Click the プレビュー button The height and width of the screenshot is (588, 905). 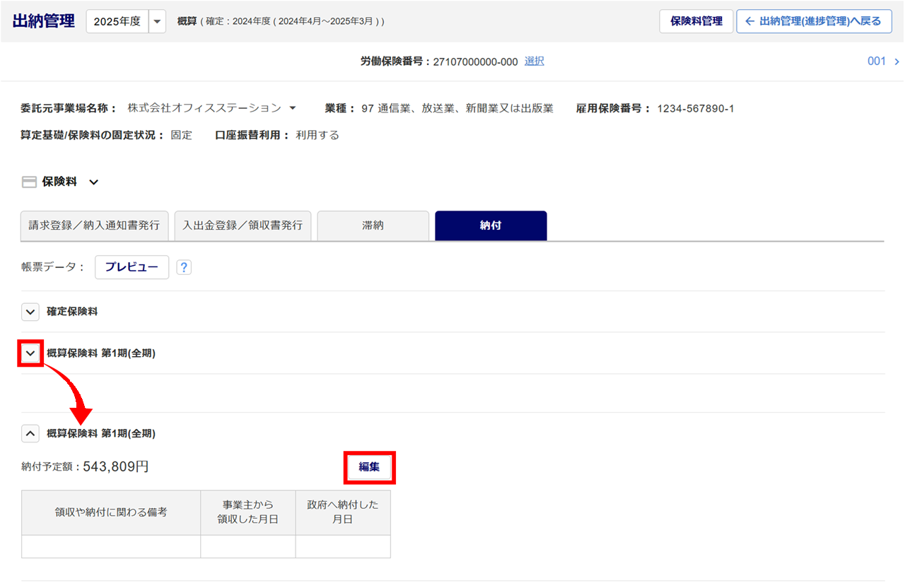tap(132, 268)
